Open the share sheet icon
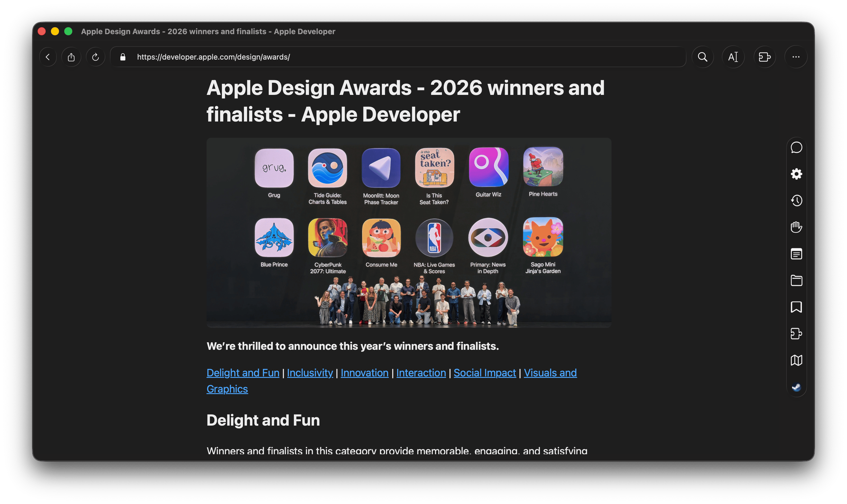The width and height of the screenshot is (847, 504). point(71,57)
